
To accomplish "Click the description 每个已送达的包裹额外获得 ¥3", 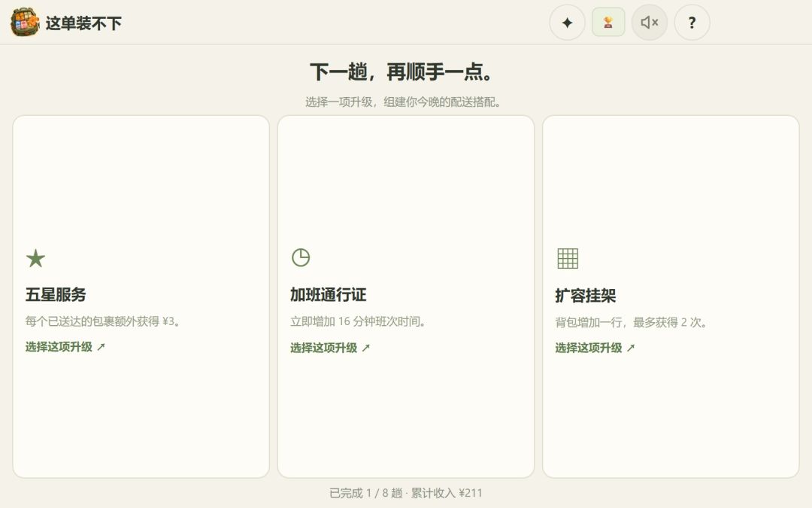I will [102, 321].
